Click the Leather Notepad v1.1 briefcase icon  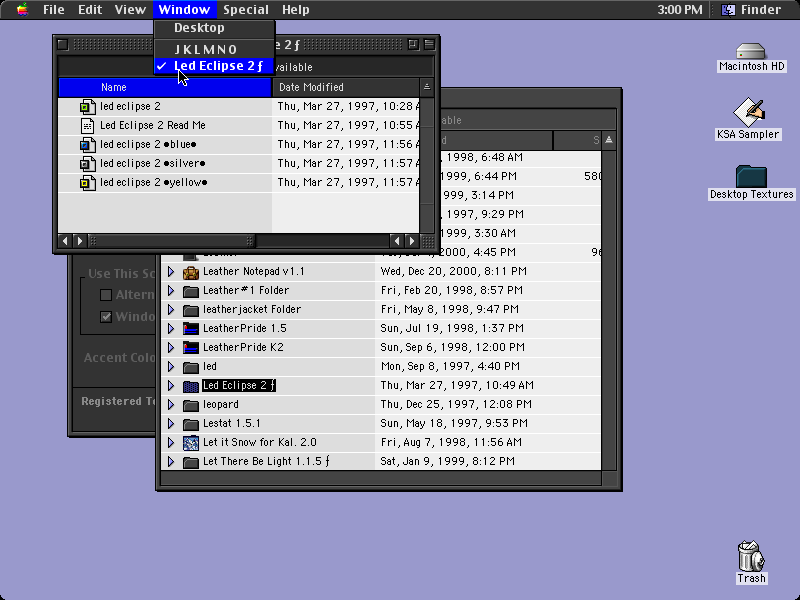tap(191, 272)
